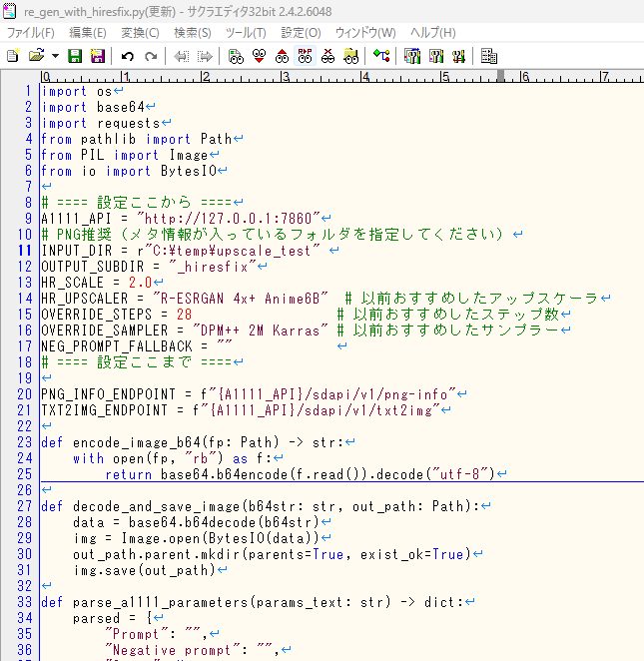
Task: Expand the recent files dropdown arrow beside Open
Action: tap(55, 56)
